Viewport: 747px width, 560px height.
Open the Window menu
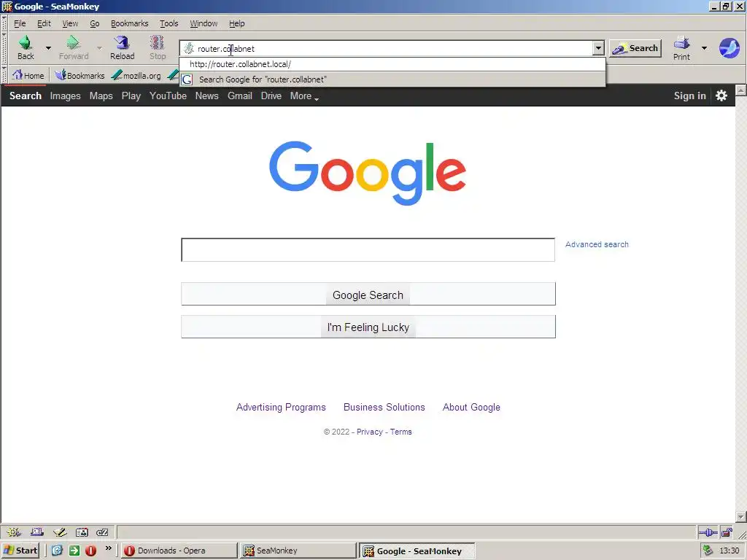(x=204, y=23)
